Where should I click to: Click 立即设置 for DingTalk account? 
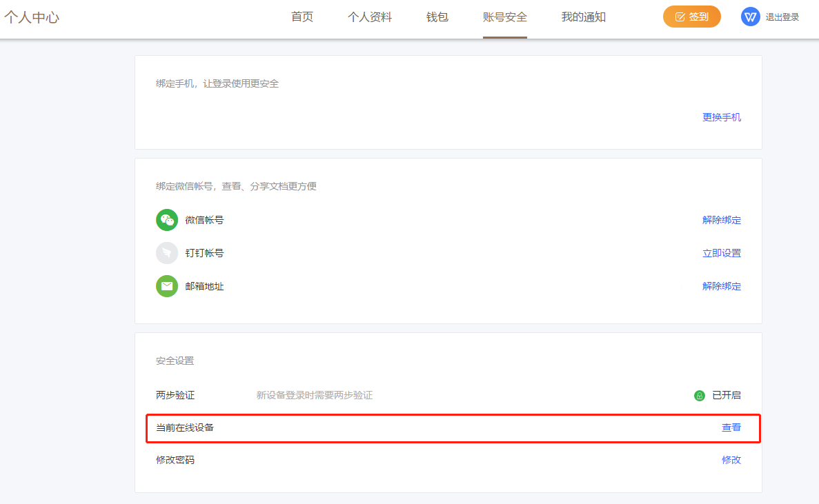722,253
